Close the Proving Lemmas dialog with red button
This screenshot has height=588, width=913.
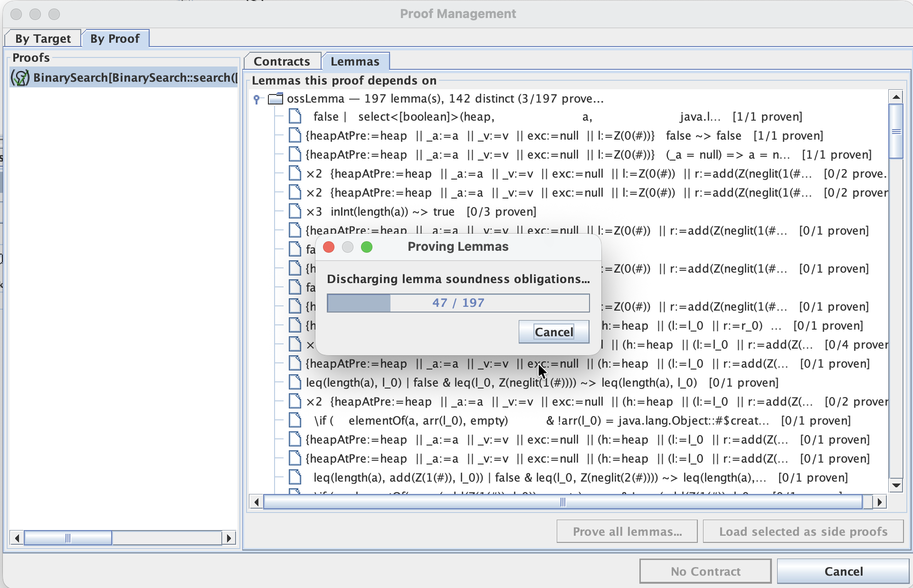pyautogui.click(x=329, y=247)
